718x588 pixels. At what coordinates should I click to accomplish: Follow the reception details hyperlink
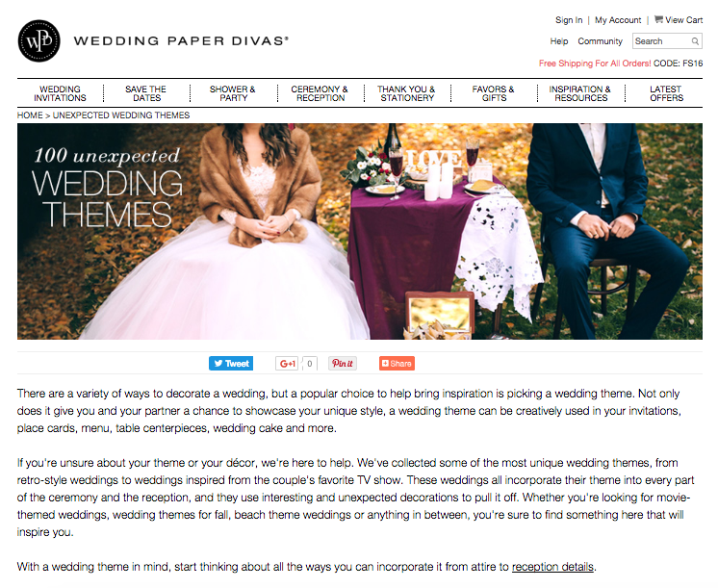pyautogui.click(x=552, y=567)
